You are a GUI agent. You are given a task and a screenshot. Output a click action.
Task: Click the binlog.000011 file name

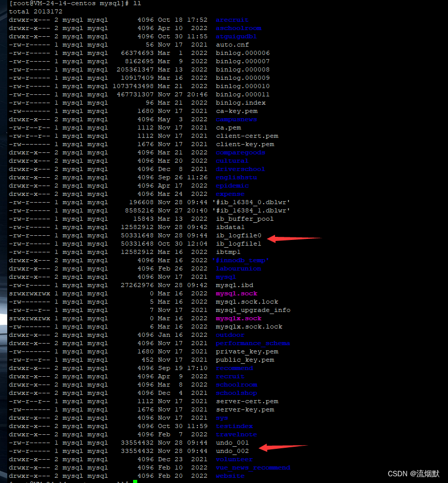tap(242, 94)
